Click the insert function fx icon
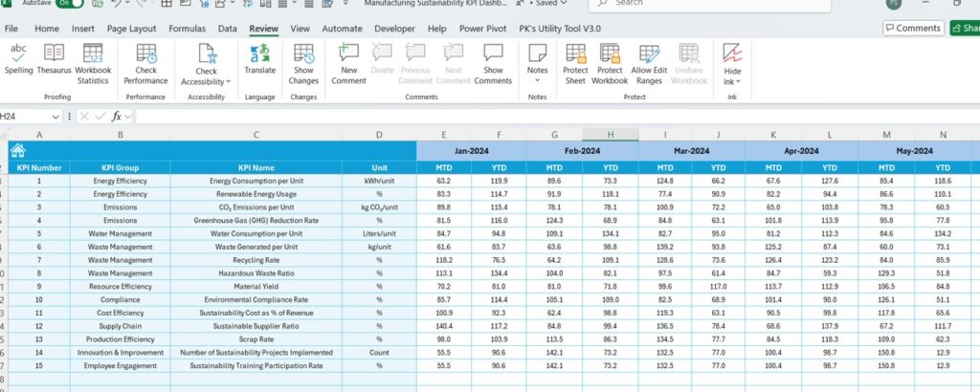Screen dimensions: 980x392 117,116
